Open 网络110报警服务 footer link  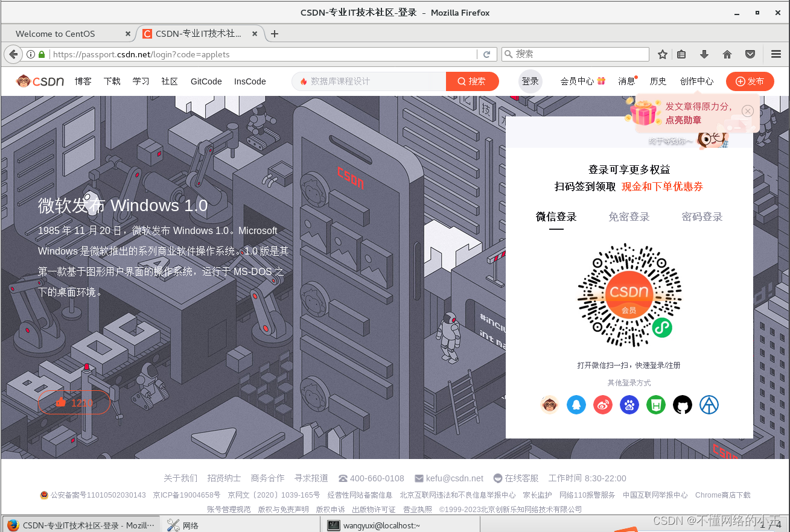(x=587, y=495)
